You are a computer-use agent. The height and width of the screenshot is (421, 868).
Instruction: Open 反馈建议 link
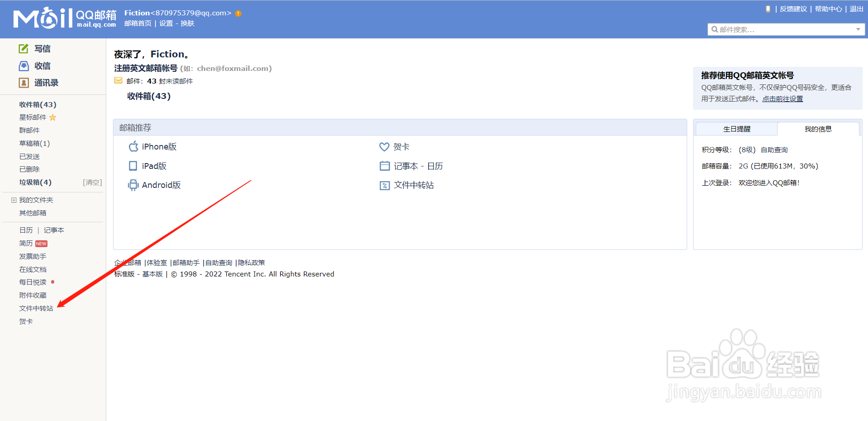[x=793, y=9]
